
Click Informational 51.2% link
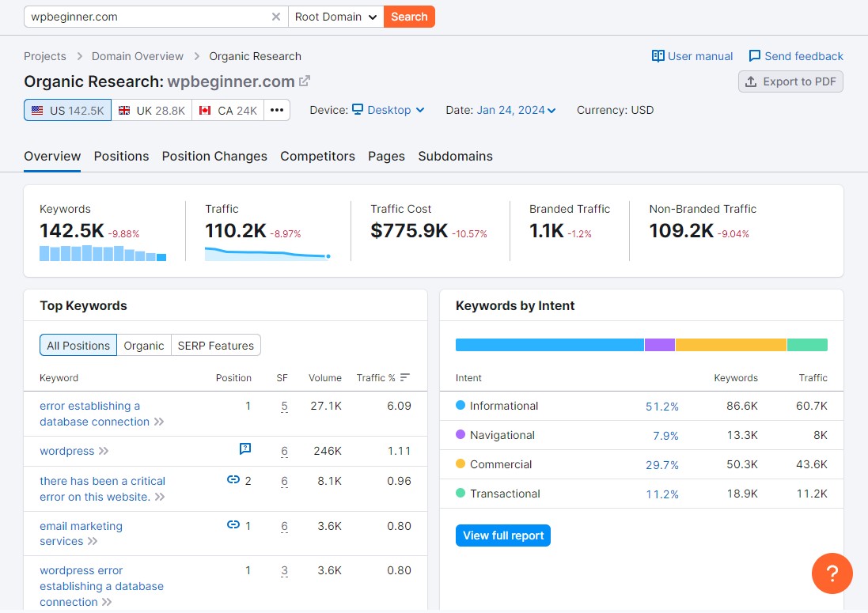pyautogui.click(x=661, y=407)
